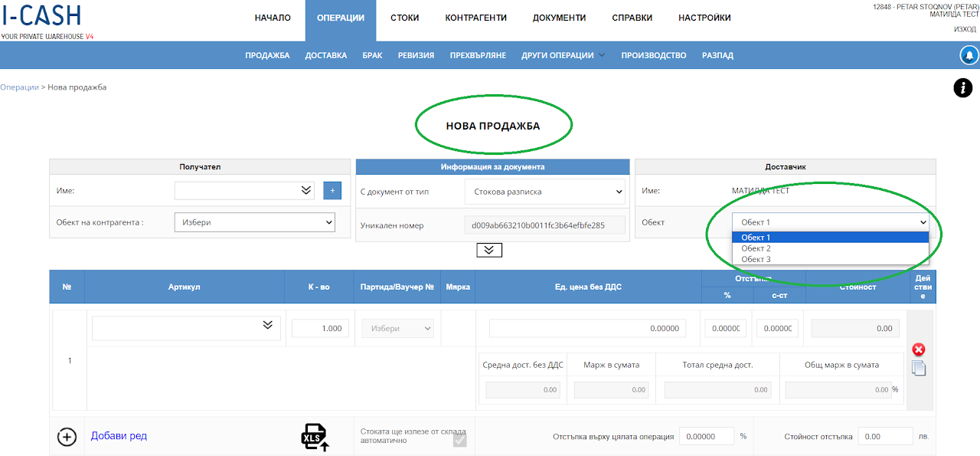Select the РЕВИЗИЯ submenu item

(416, 55)
